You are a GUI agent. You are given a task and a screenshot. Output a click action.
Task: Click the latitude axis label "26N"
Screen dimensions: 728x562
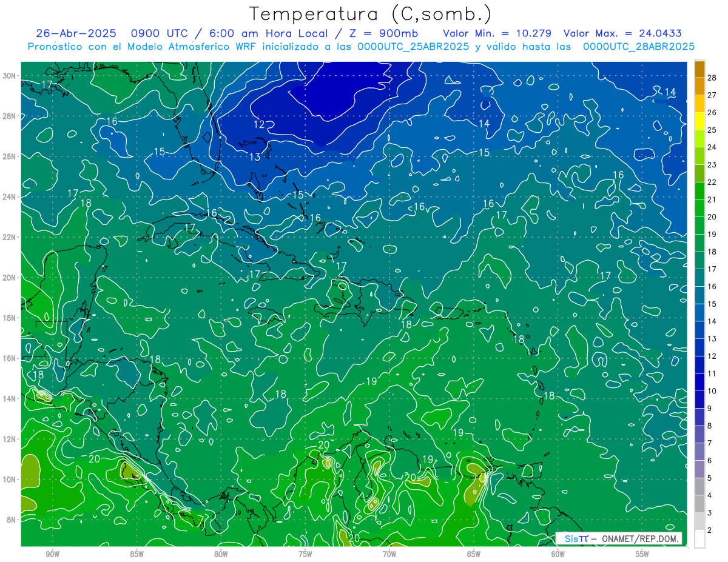10,156
